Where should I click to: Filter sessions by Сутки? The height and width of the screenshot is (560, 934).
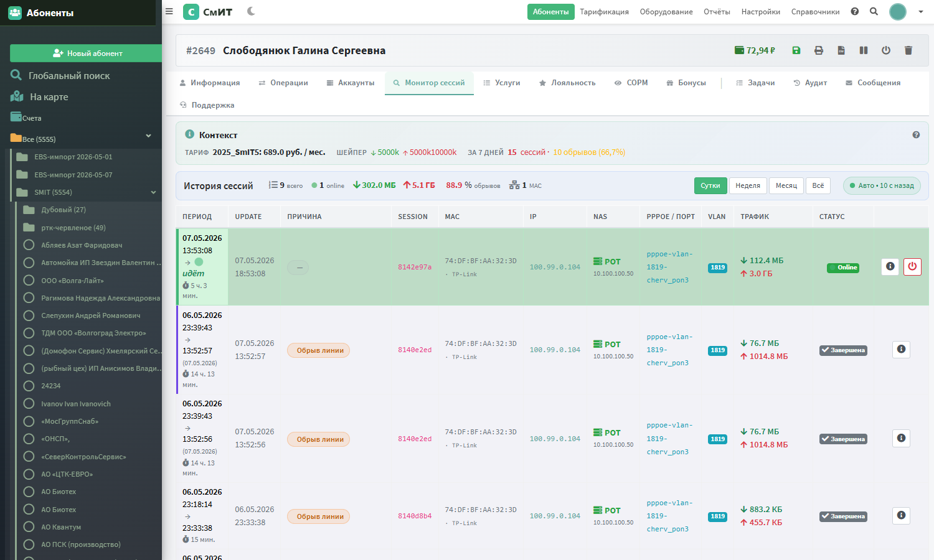(710, 185)
